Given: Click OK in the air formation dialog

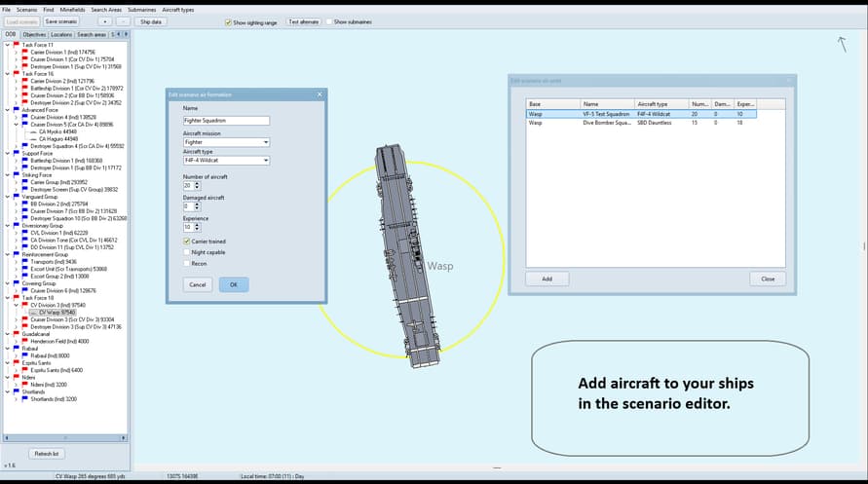Looking at the screenshot, I should 233,284.
